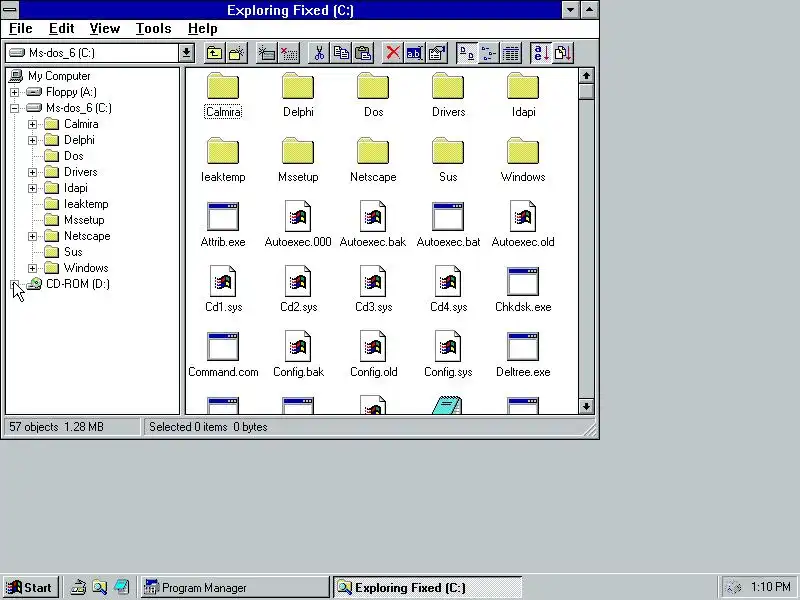Click the Rename toolbar icon
Image resolution: width=800 pixels, height=600 pixels.
pos(414,53)
